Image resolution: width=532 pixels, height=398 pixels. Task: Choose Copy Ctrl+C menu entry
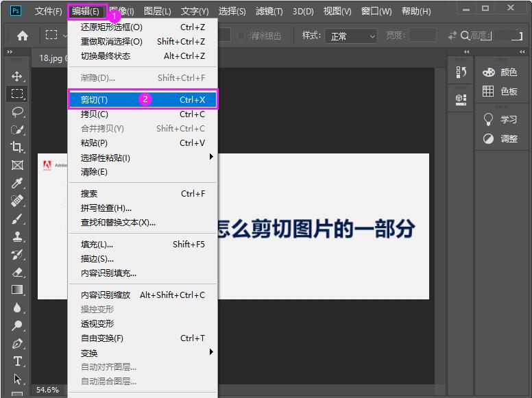[x=143, y=114]
